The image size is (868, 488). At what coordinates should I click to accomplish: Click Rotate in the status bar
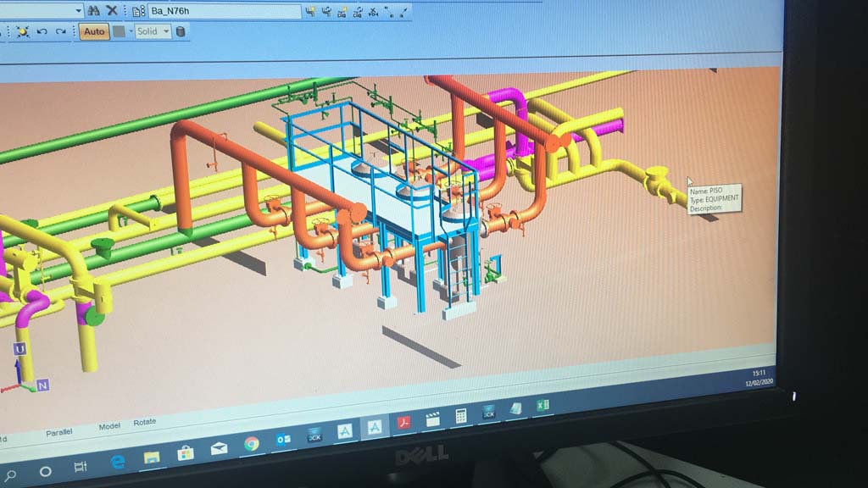(x=144, y=422)
